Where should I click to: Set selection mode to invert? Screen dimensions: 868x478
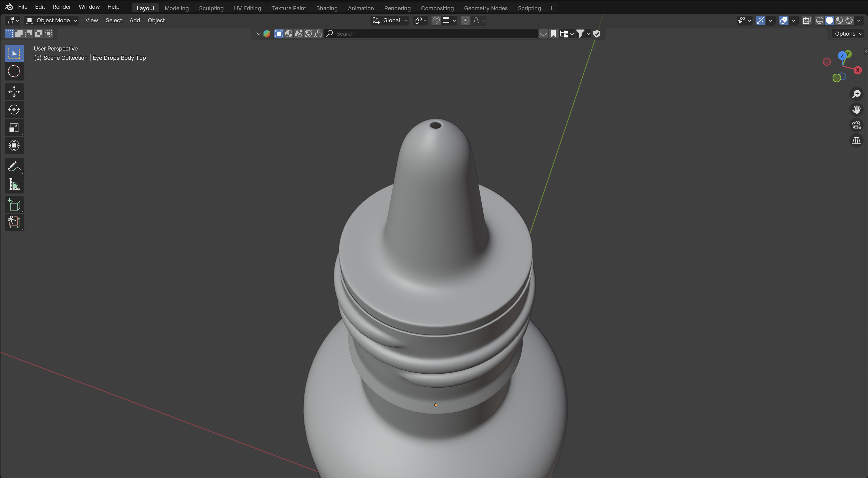[38, 33]
